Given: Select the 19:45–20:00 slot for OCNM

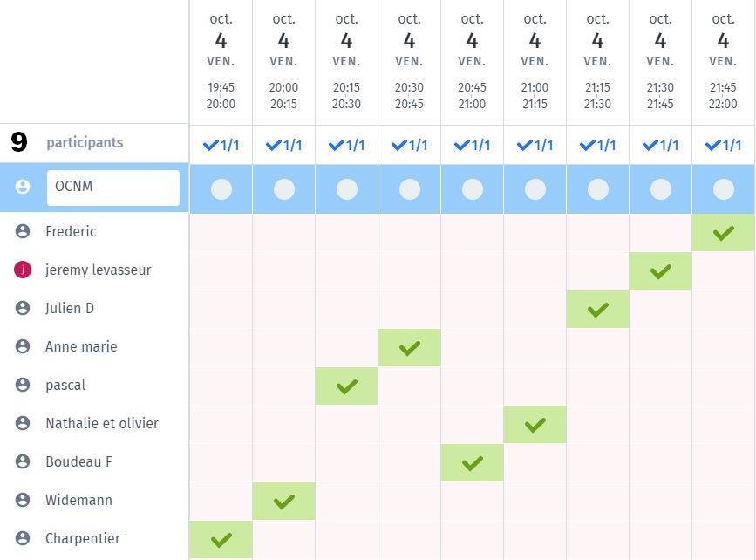Looking at the screenshot, I should [x=221, y=189].
